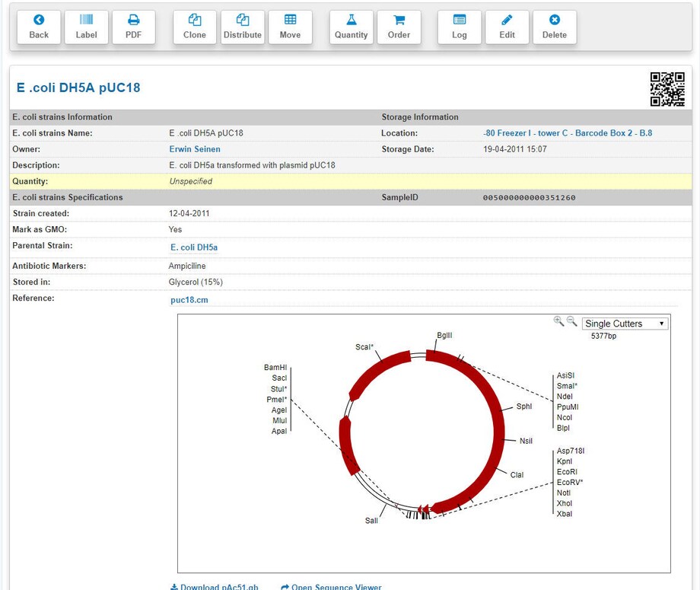Viewport: 700px width, 590px height.
Task: Open the Single Cutters dropdown
Action: point(625,324)
